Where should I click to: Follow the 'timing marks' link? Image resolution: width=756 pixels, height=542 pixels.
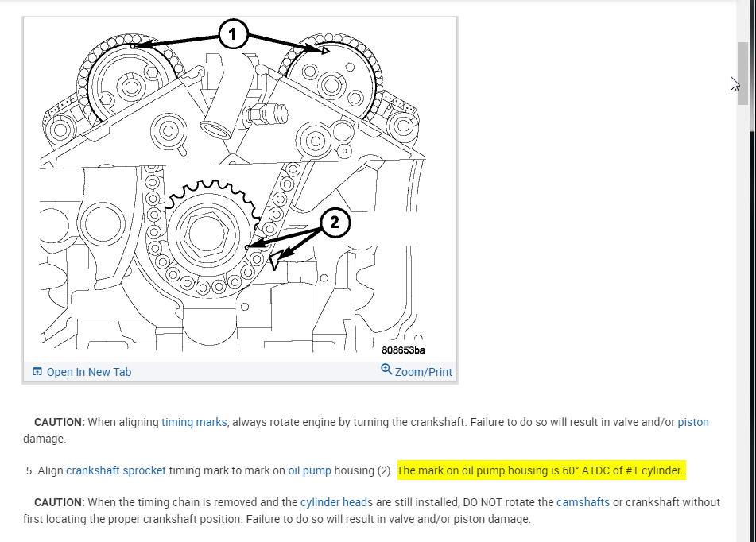[194, 422]
